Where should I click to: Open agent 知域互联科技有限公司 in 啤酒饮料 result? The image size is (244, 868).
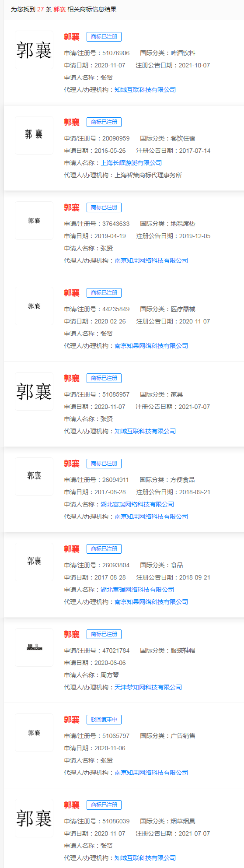[145, 90]
